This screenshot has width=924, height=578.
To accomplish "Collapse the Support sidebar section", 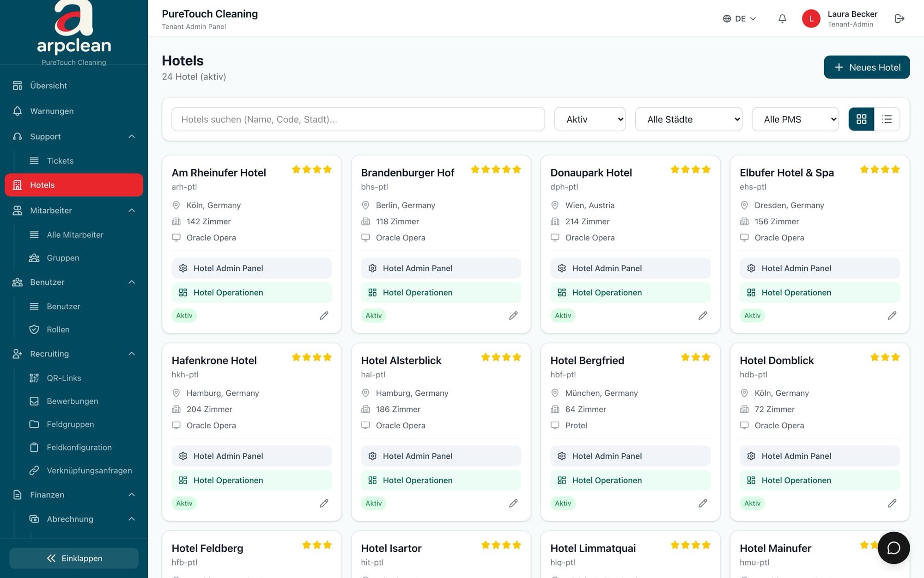I will pyautogui.click(x=132, y=136).
